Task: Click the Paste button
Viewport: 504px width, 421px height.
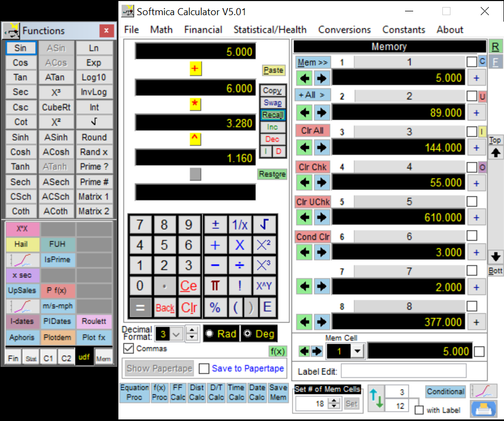Action: 274,70
